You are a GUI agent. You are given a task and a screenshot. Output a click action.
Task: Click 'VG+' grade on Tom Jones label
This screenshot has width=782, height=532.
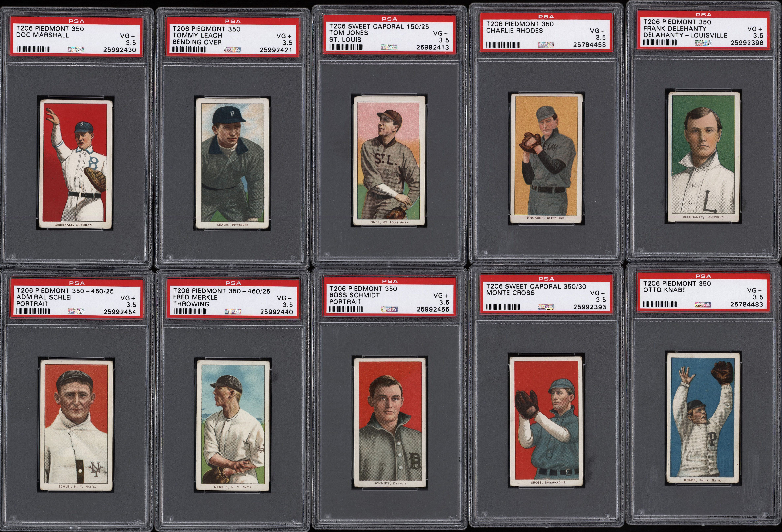(440, 33)
